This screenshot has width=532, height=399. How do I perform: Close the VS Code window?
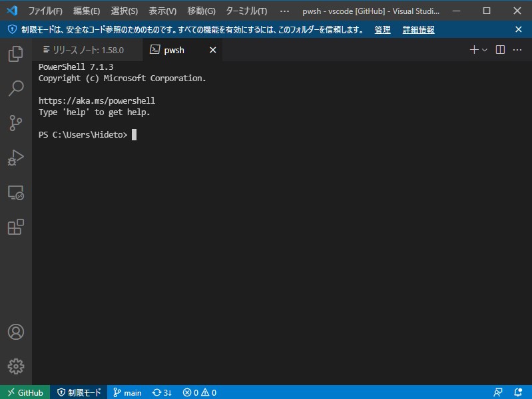click(x=517, y=11)
